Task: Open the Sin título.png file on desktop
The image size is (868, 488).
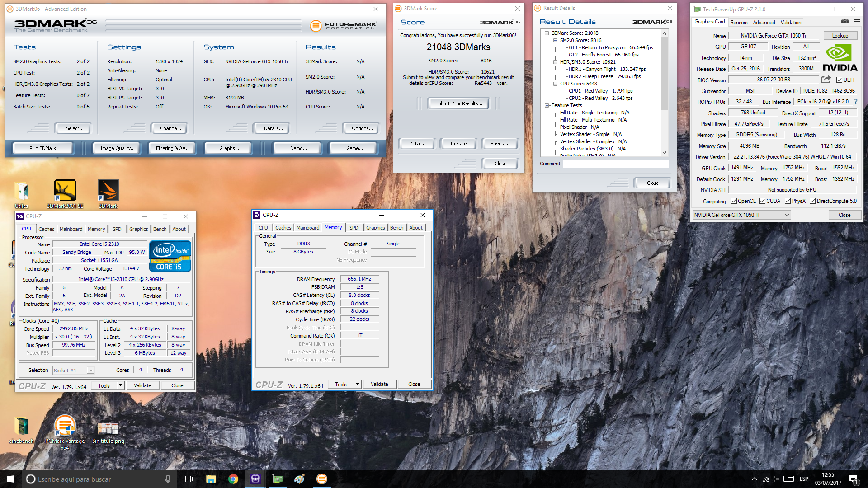Action: pos(108,432)
